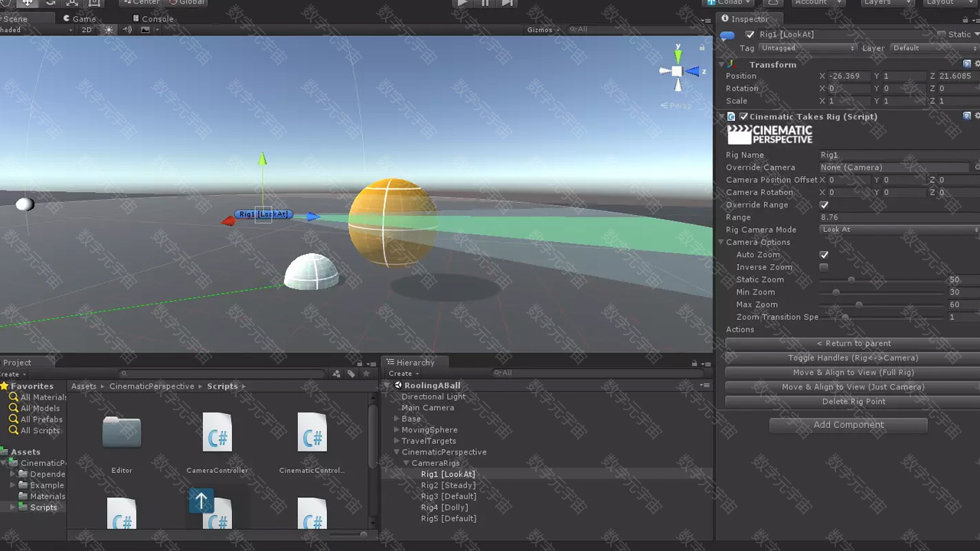Switch to the Game tab

click(x=80, y=18)
